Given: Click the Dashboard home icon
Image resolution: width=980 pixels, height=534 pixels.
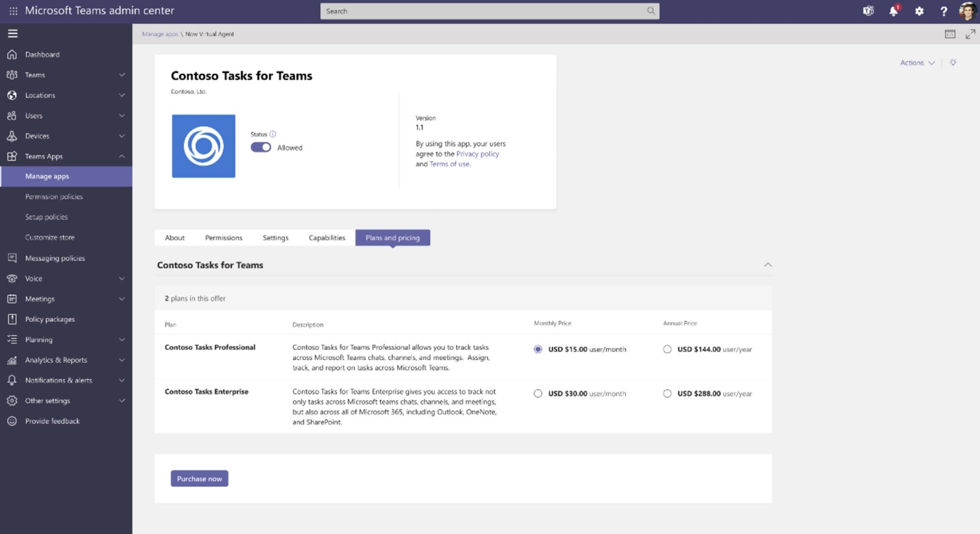Looking at the screenshot, I should [x=12, y=54].
